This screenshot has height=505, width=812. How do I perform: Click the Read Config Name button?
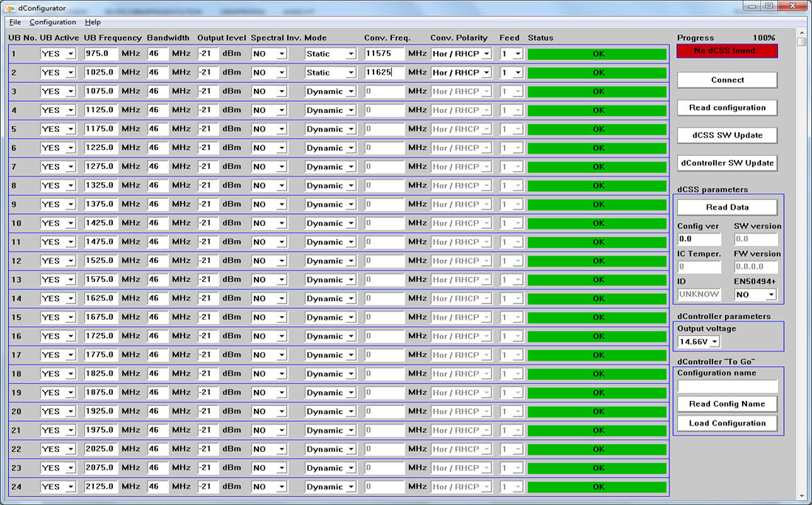[x=727, y=404]
